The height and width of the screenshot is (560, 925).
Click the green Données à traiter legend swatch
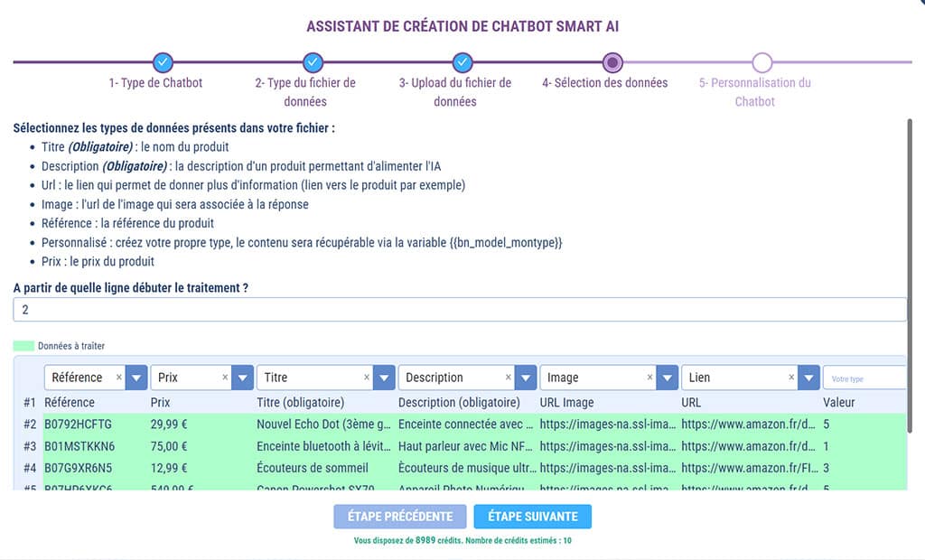coord(23,346)
